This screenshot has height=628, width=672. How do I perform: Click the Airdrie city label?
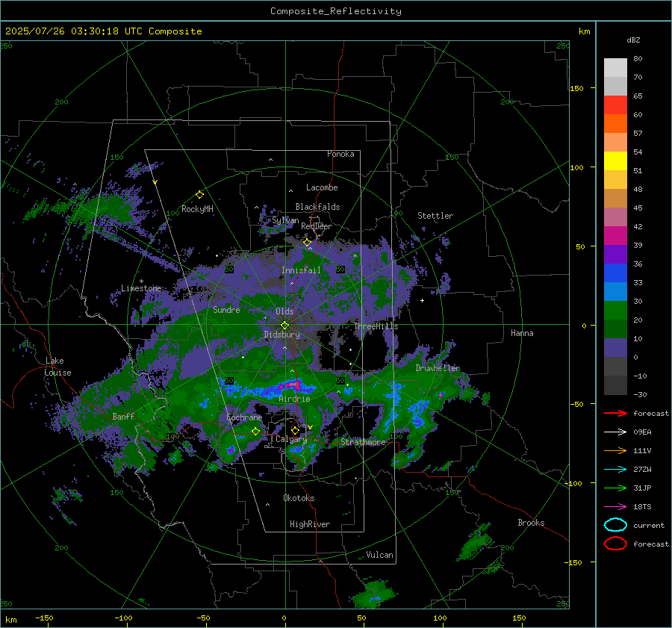[294, 399]
